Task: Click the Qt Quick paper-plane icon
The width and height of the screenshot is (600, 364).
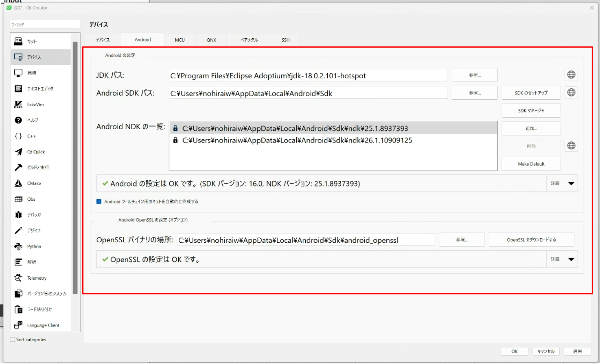Action: coord(19,152)
